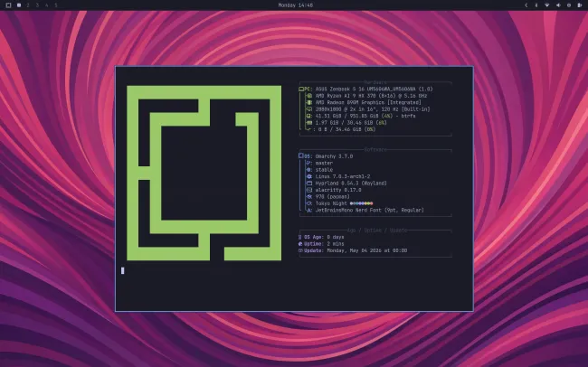588x367 pixels.
Task: Click the window icon beside Hyprland
Action: coord(309,183)
